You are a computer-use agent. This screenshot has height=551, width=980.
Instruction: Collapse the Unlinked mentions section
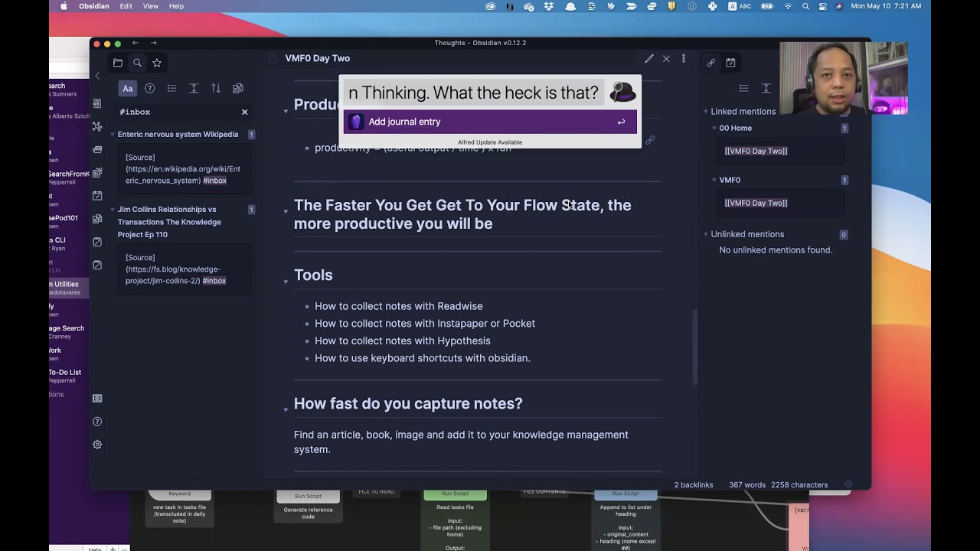706,234
